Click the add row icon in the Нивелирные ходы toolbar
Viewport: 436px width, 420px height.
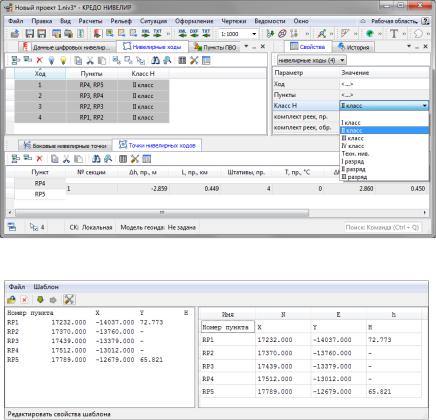[x=15, y=60]
